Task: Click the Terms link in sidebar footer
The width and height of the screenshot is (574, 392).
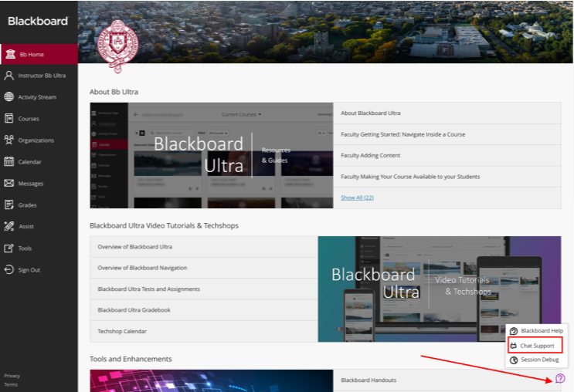Action: (x=11, y=384)
